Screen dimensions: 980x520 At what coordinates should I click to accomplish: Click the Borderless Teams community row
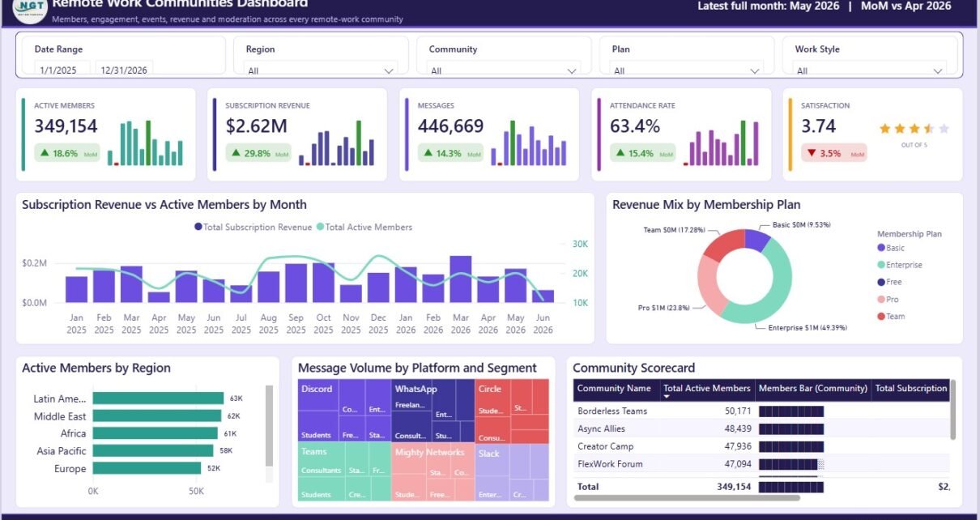(761, 411)
